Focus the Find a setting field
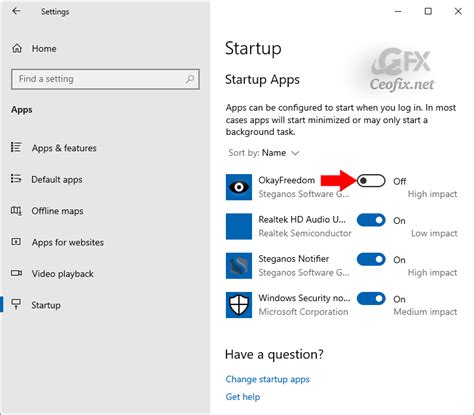 point(105,79)
